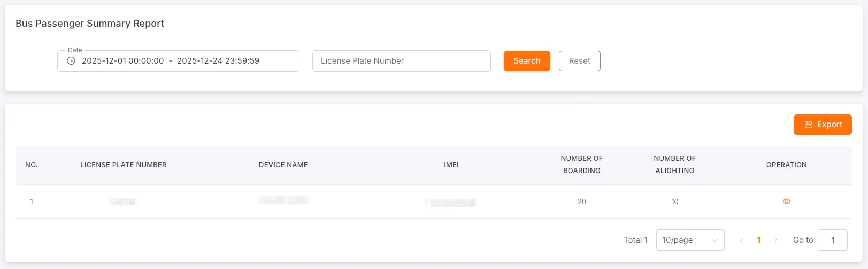The height and width of the screenshot is (269, 868).
Task: Click the NUMBER OF ALIGHTING column header
Action: (674, 165)
